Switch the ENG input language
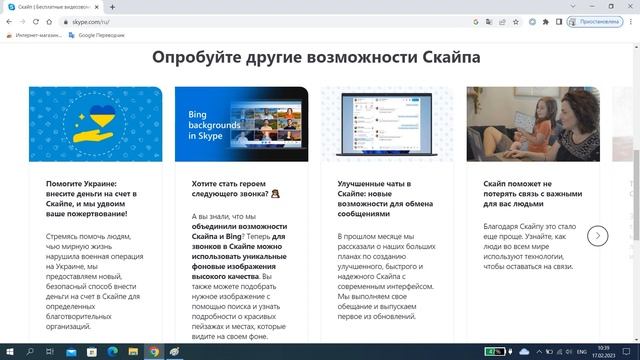The height and width of the screenshot is (360, 640). (x=582, y=351)
